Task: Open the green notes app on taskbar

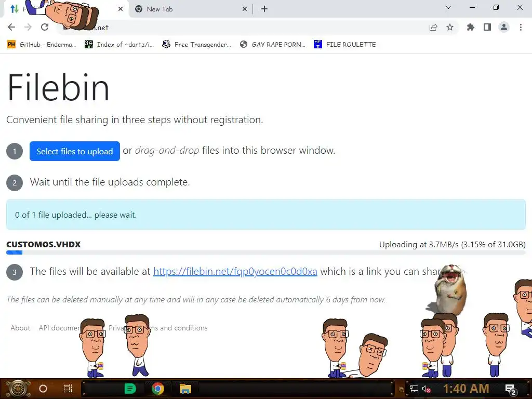Action: pyautogui.click(x=130, y=389)
